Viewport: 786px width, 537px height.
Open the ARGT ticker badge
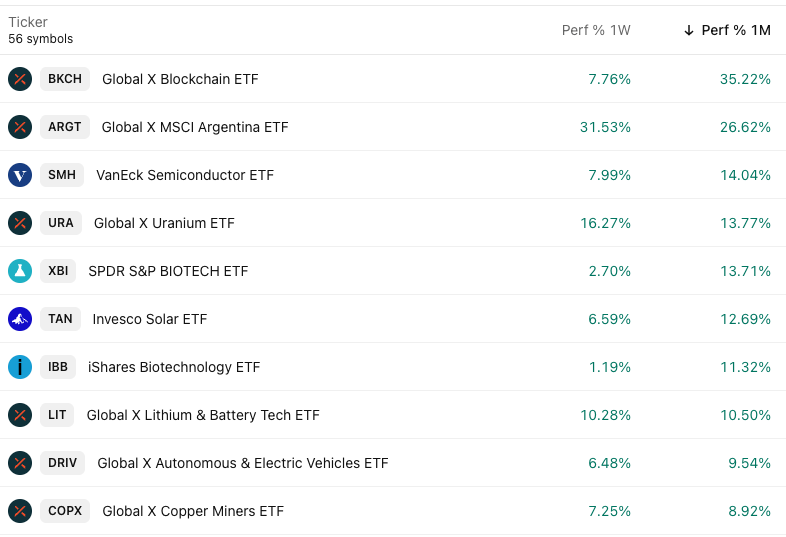point(65,127)
